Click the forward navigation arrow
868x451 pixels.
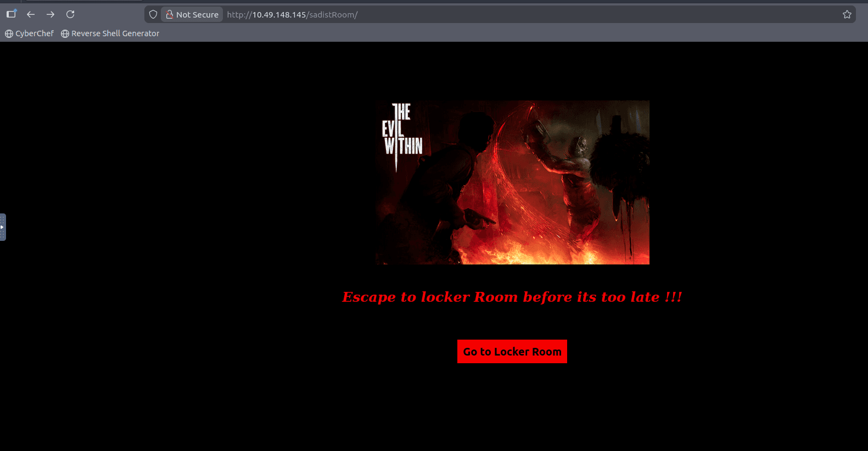51,14
